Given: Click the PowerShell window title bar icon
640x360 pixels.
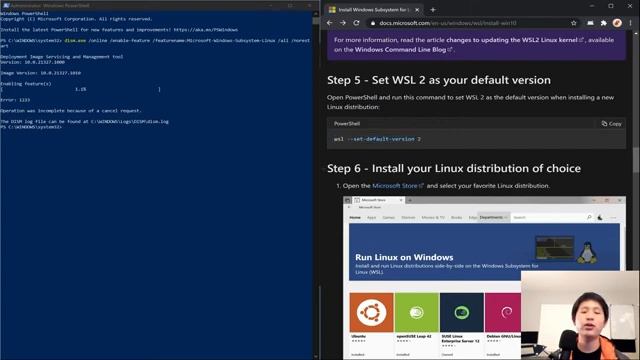Looking at the screenshot, I should pyautogui.click(x=6, y=6).
